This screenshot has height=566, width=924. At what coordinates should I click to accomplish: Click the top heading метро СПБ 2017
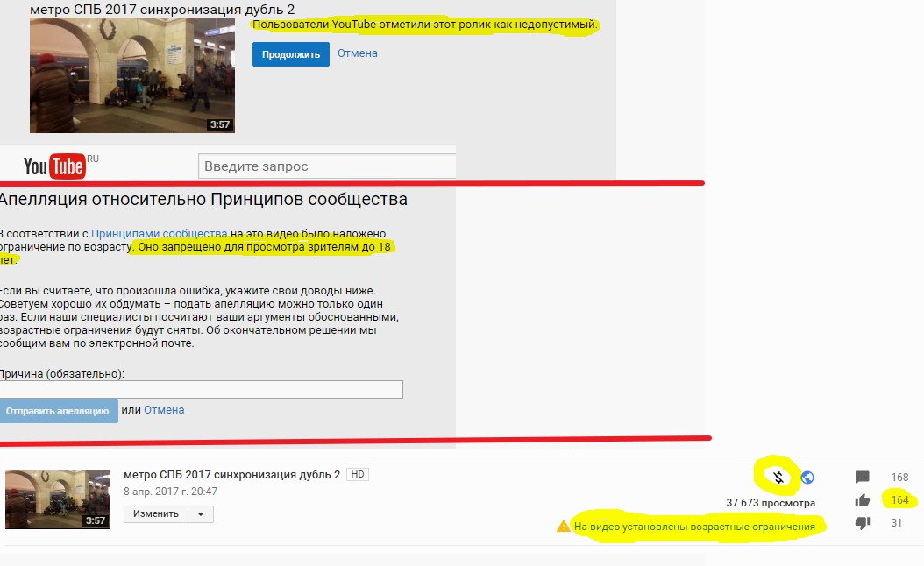(162, 10)
